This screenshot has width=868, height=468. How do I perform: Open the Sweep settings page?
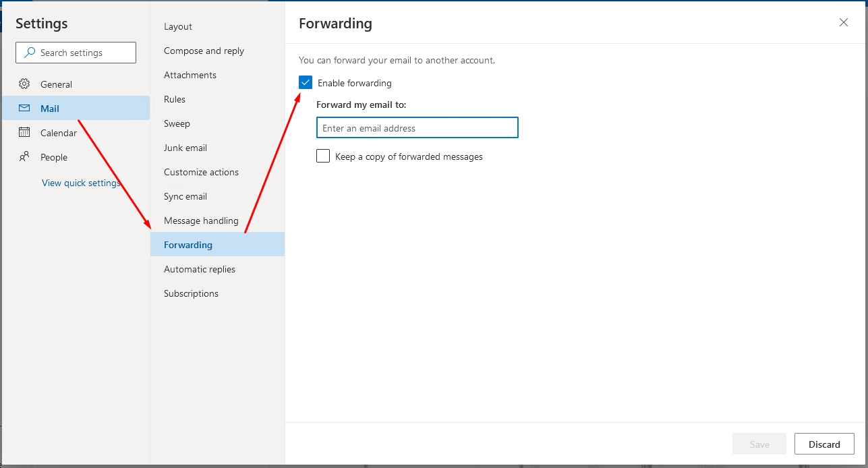[x=177, y=123]
